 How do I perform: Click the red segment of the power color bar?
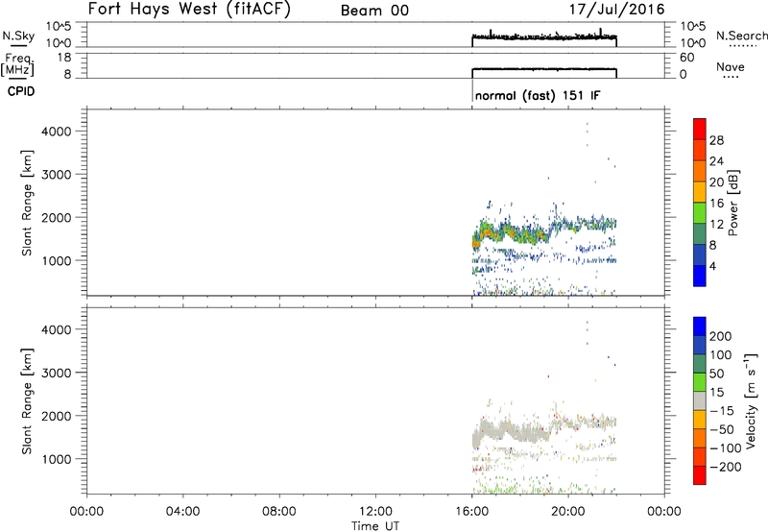click(x=700, y=129)
